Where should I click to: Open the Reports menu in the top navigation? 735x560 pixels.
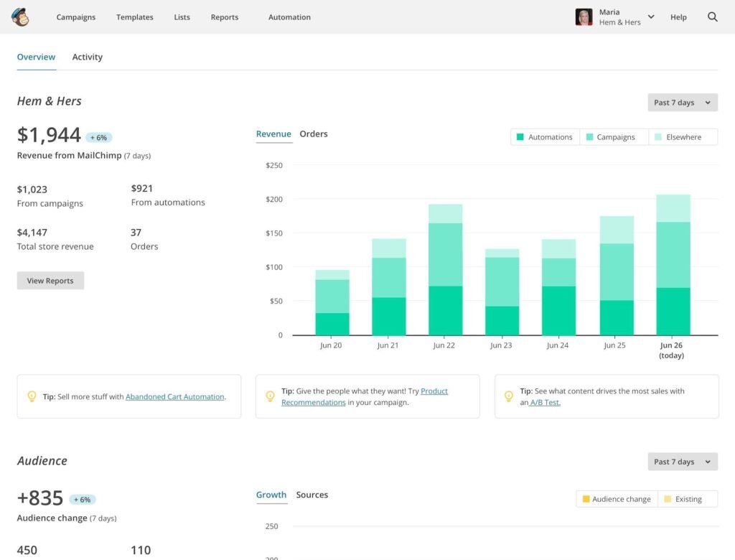(x=224, y=17)
